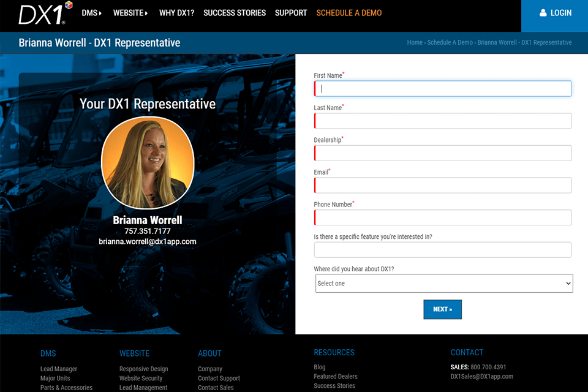
Task: Open the SUPPORT page
Action: click(x=290, y=13)
